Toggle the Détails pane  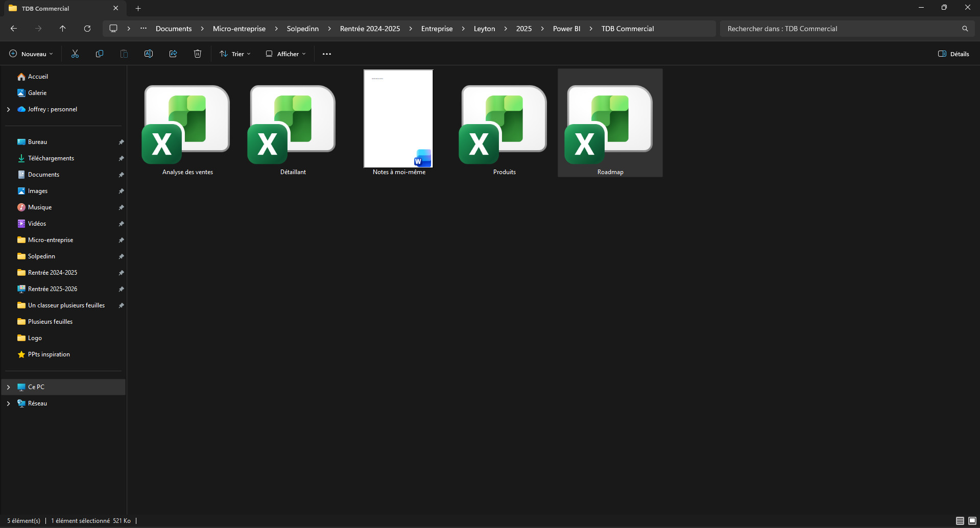(x=953, y=54)
